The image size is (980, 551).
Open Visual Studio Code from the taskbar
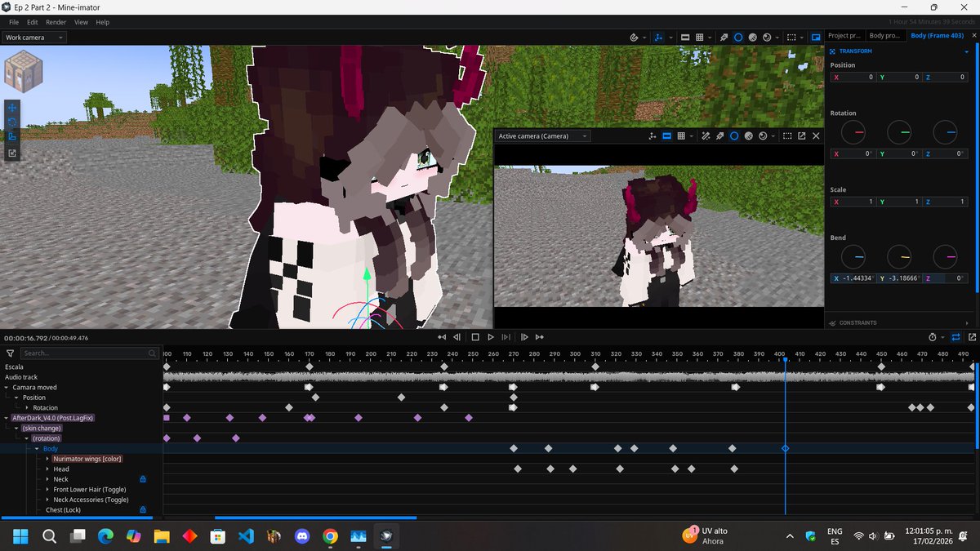[x=246, y=536]
